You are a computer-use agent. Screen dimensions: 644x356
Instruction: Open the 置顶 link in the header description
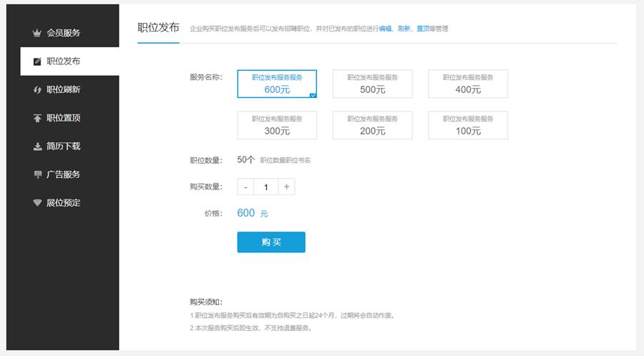click(424, 29)
